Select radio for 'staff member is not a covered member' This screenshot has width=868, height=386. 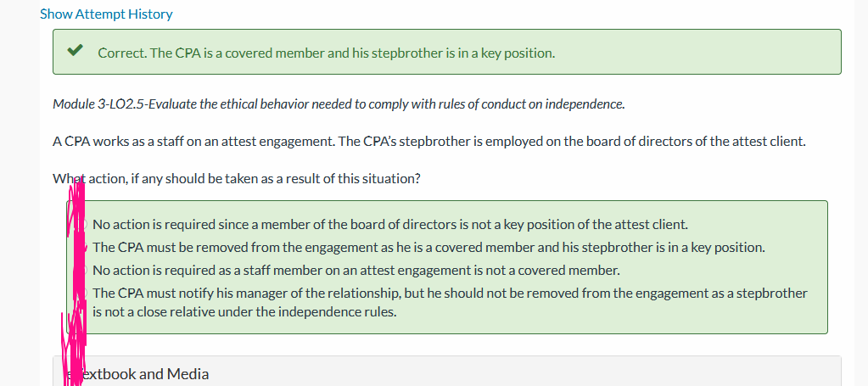pyautogui.click(x=82, y=271)
